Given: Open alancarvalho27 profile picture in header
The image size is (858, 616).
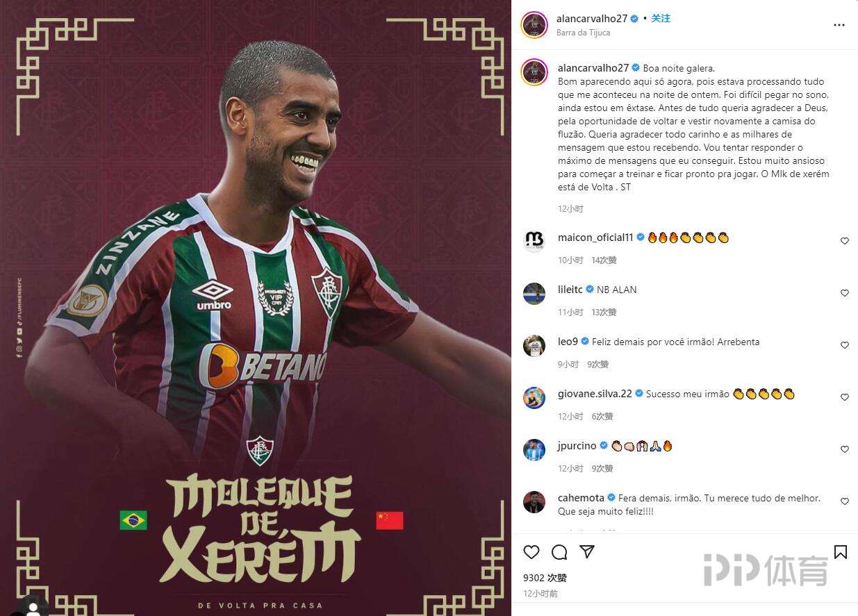Looking at the screenshot, I should pyautogui.click(x=534, y=25).
